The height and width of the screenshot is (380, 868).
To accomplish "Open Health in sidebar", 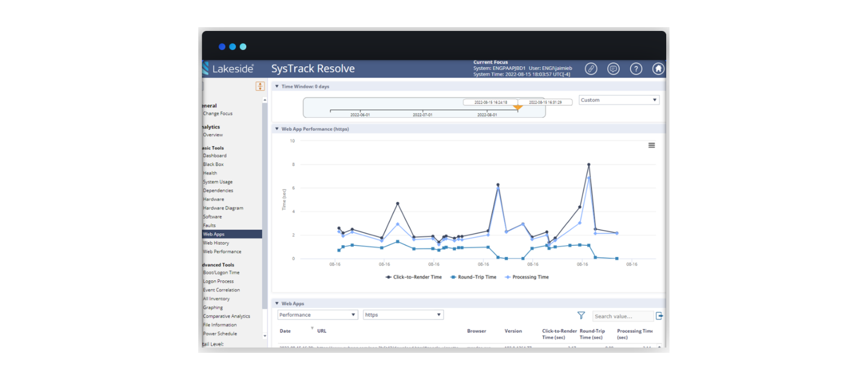I will [210, 173].
